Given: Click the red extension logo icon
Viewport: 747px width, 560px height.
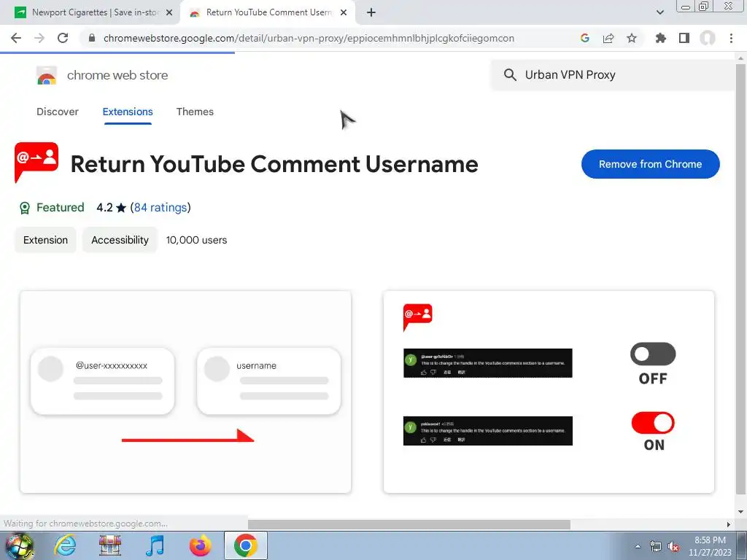Looking at the screenshot, I should (x=36, y=163).
